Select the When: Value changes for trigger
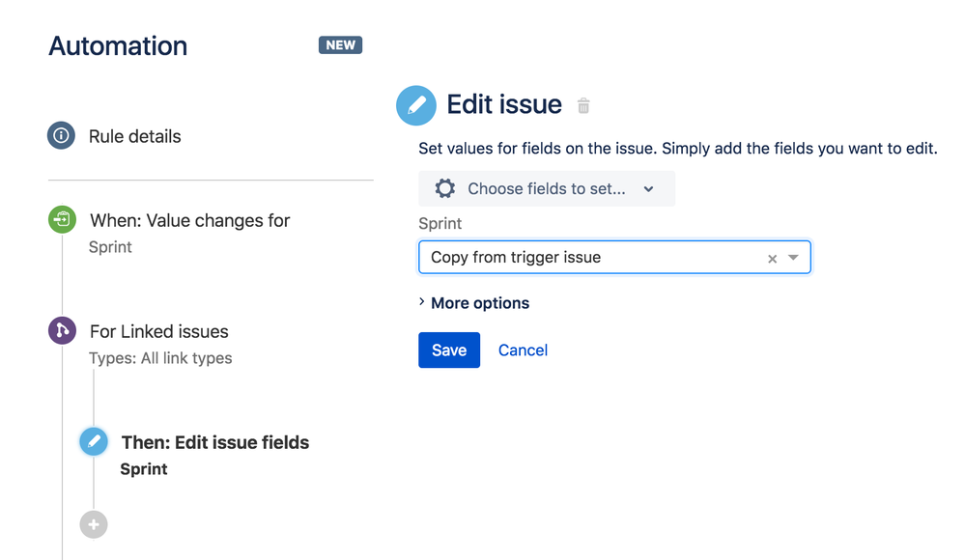Viewport: 965px width, 560px height. point(189,220)
